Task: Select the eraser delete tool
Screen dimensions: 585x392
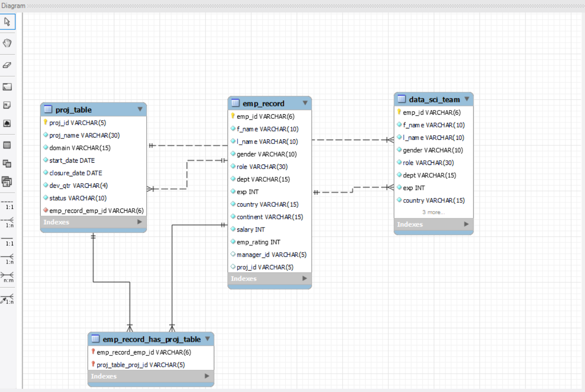Action: 8,65
